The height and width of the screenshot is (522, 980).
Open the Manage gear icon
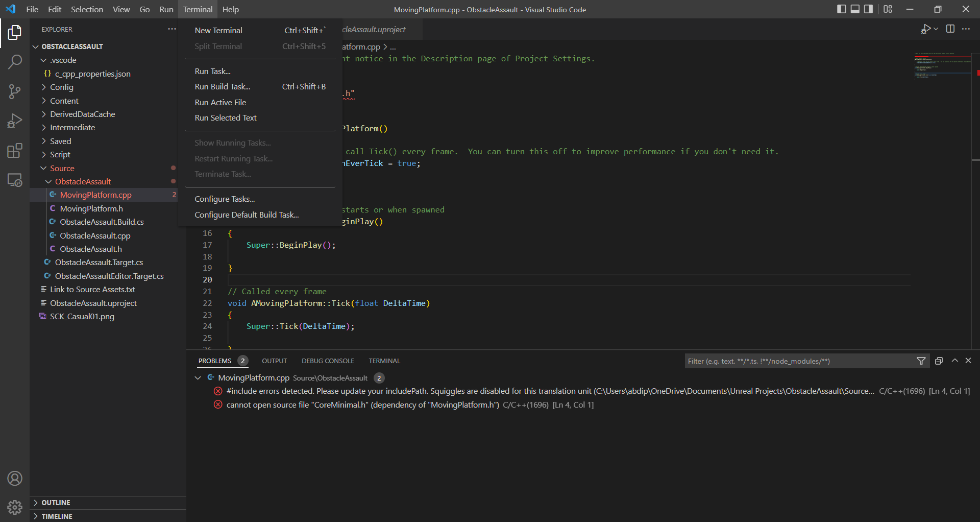[x=15, y=507]
